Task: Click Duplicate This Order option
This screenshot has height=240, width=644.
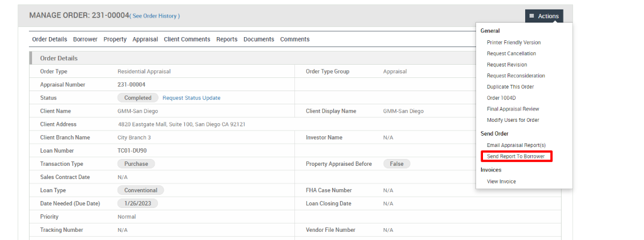Action: [510, 87]
